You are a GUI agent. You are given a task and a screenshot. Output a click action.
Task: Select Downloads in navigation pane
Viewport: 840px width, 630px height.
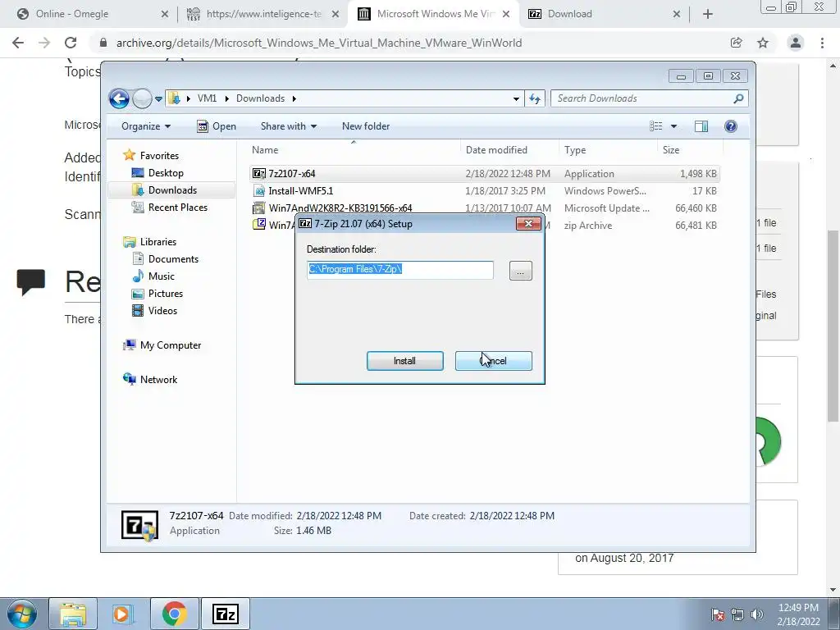[x=171, y=190]
